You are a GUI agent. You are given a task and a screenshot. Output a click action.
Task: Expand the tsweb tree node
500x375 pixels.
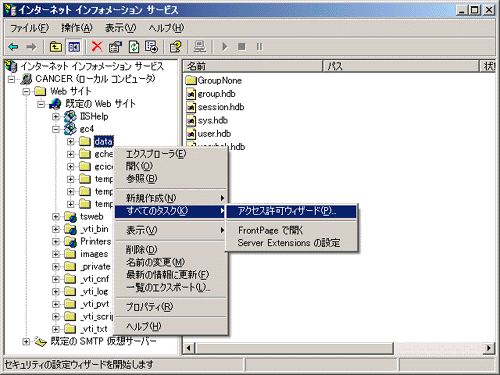[x=56, y=217]
